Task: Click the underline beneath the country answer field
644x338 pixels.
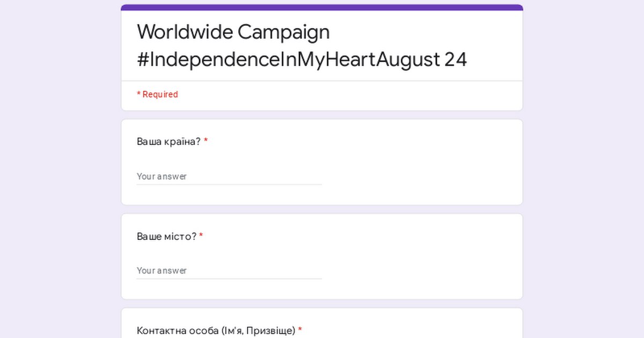Action: pyautogui.click(x=229, y=185)
